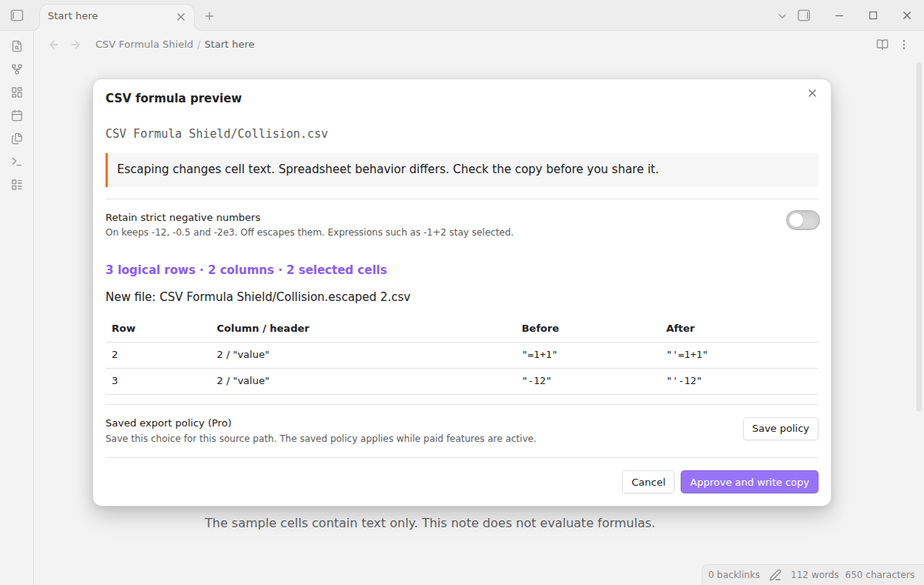
Task: Close the Start here tab
Action: point(181,16)
